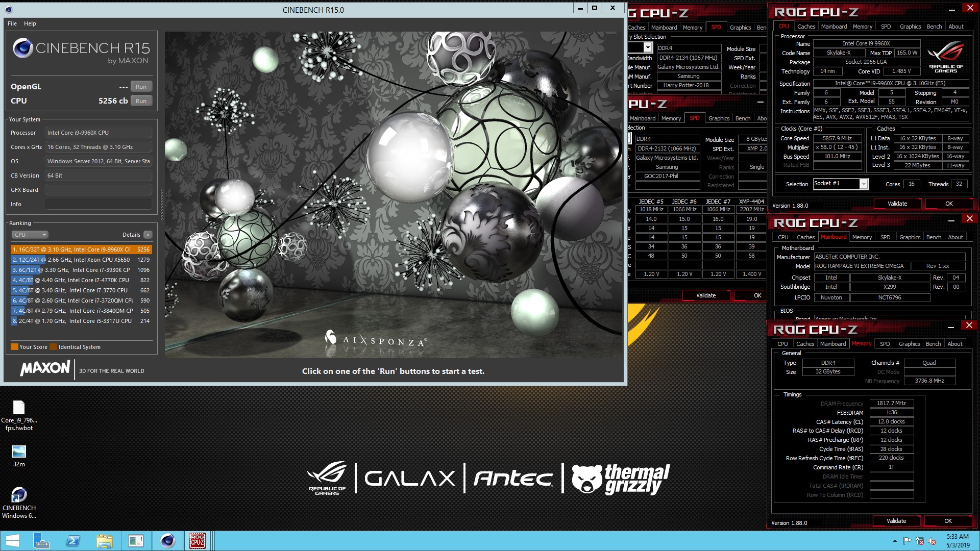Run the OpenGL benchmark
The height and width of the screenshot is (551, 980).
pos(141,87)
